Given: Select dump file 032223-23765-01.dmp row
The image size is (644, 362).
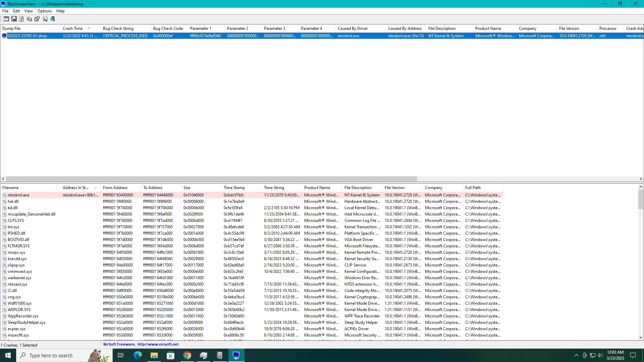Looking at the screenshot, I should coord(322,36).
